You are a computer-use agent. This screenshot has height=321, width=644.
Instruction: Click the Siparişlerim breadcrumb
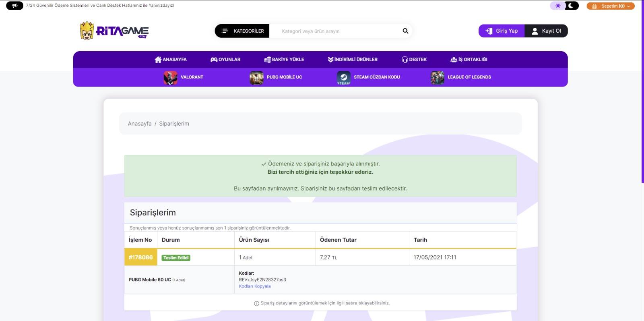(174, 124)
